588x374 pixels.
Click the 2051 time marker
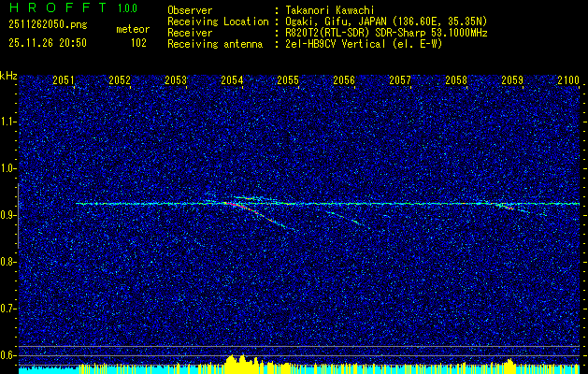(63, 80)
